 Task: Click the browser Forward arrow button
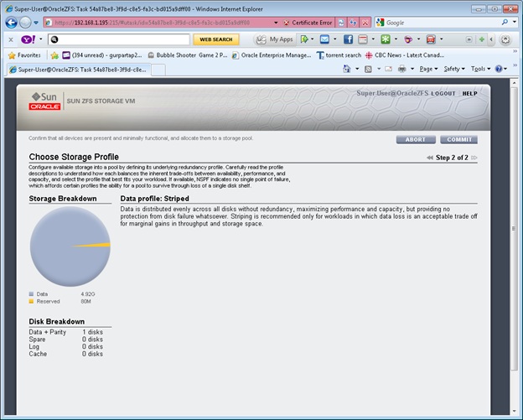(25, 23)
